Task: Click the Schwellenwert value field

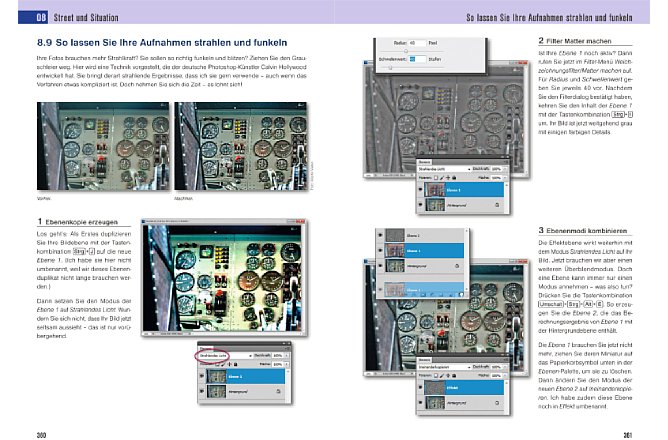Action: tap(417, 59)
